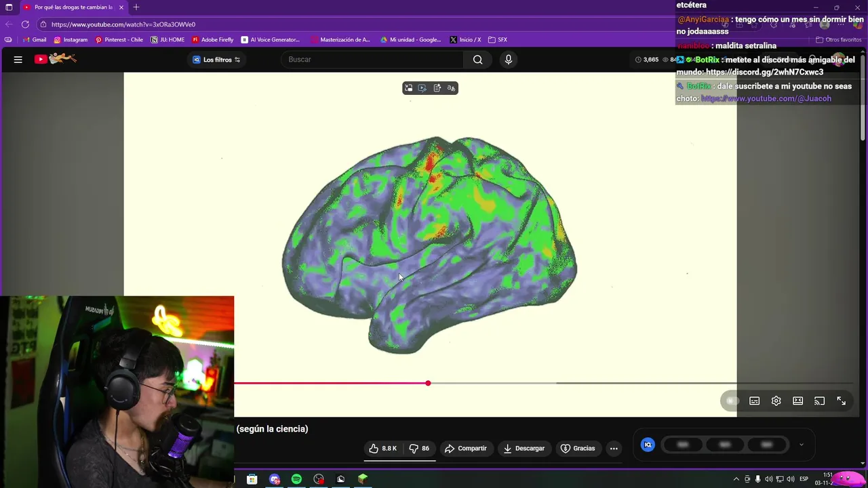Open the more actions ellipsis menu
Image resolution: width=868 pixels, height=488 pixels.
tap(614, 449)
